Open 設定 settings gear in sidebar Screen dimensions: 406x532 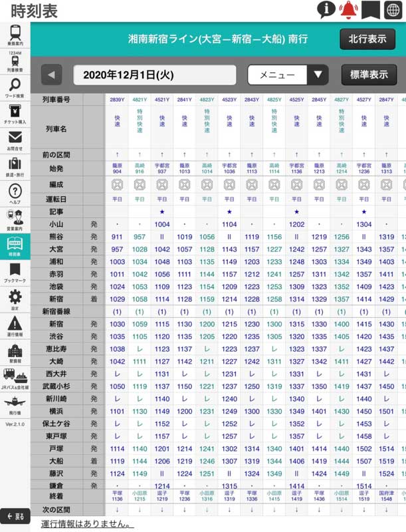click(x=15, y=299)
